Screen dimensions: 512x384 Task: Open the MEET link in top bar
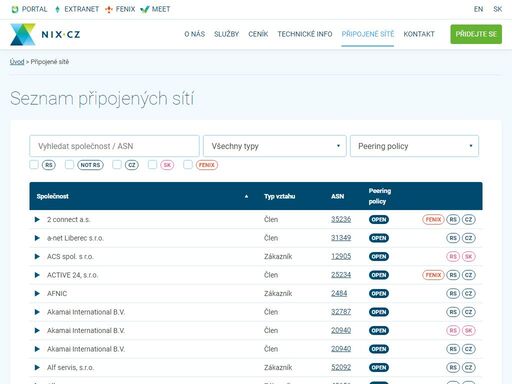pyautogui.click(x=155, y=9)
